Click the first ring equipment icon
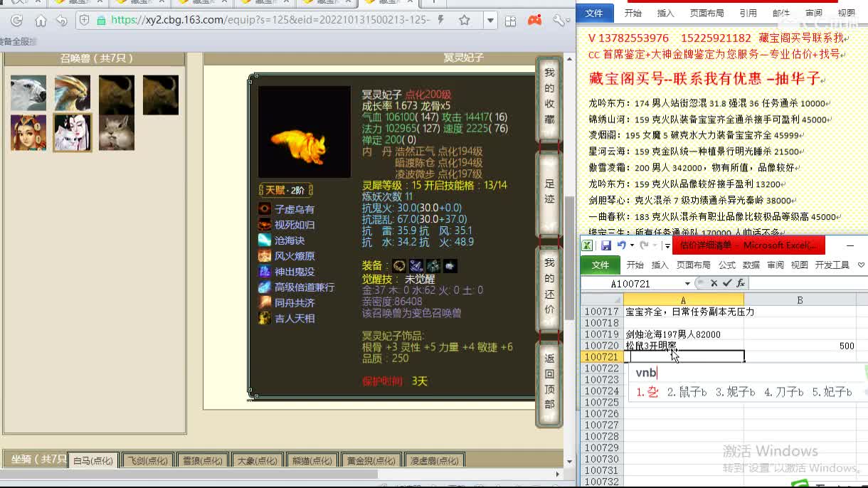 click(399, 265)
